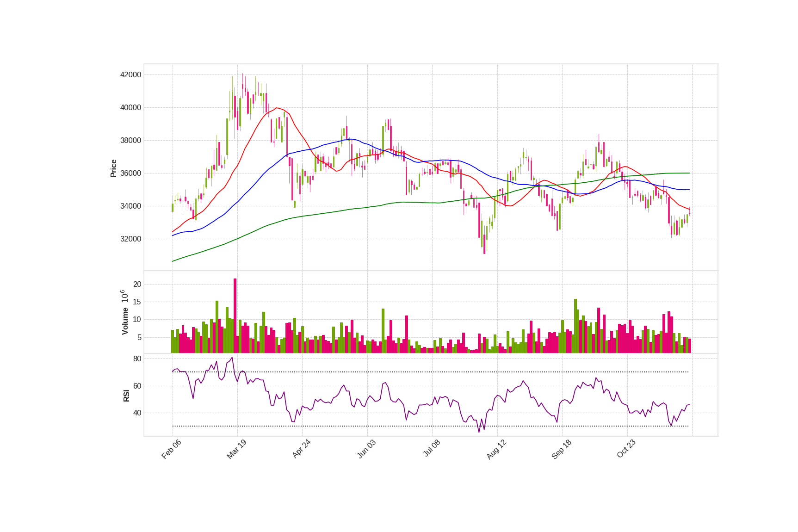This screenshot has height=532, width=798.
Task: Click the Feb 06 date label
Action: click(x=171, y=449)
